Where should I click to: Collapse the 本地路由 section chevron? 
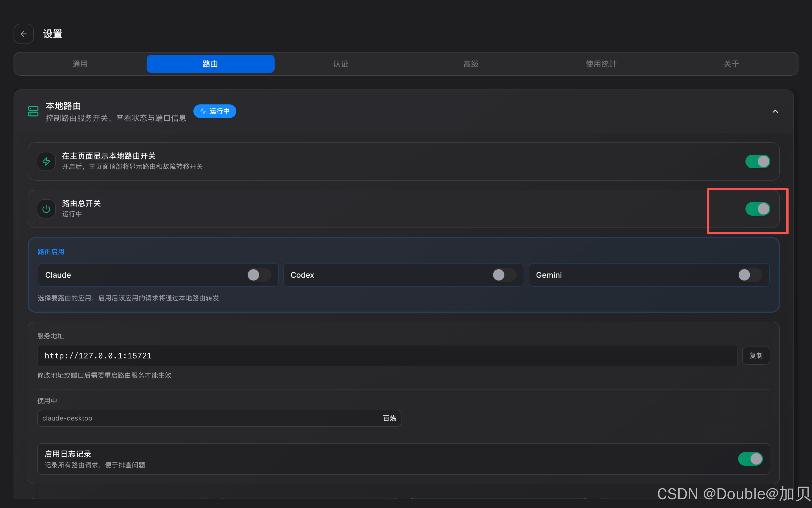click(775, 111)
